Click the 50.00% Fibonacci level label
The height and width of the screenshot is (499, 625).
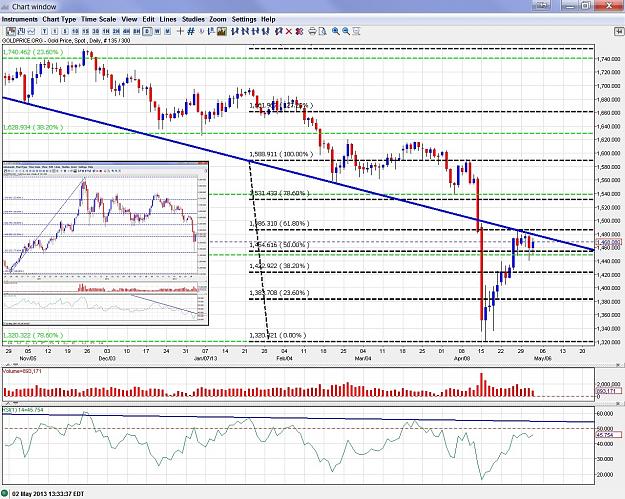tap(279, 245)
